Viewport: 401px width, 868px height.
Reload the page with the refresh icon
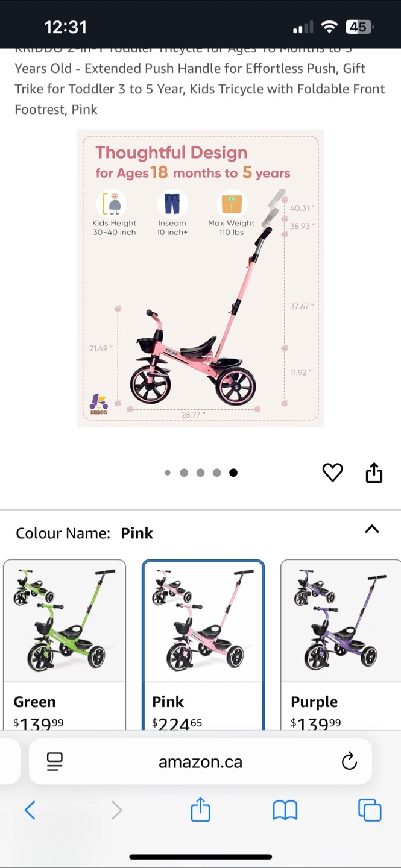pyautogui.click(x=349, y=761)
